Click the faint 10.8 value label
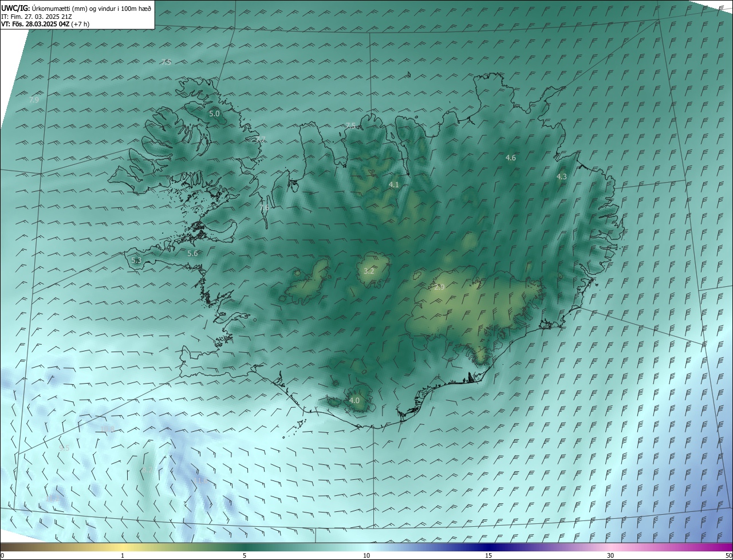This screenshot has height=560, width=733. [107, 429]
